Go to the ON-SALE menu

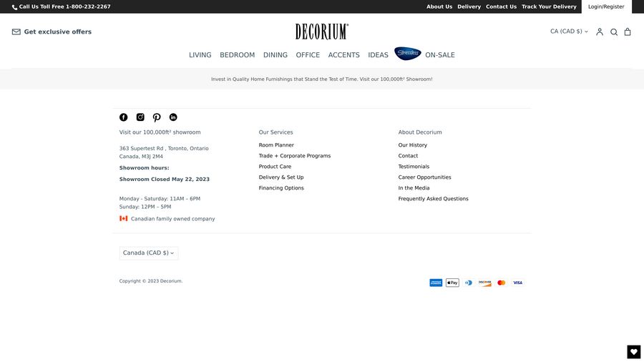(x=440, y=55)
